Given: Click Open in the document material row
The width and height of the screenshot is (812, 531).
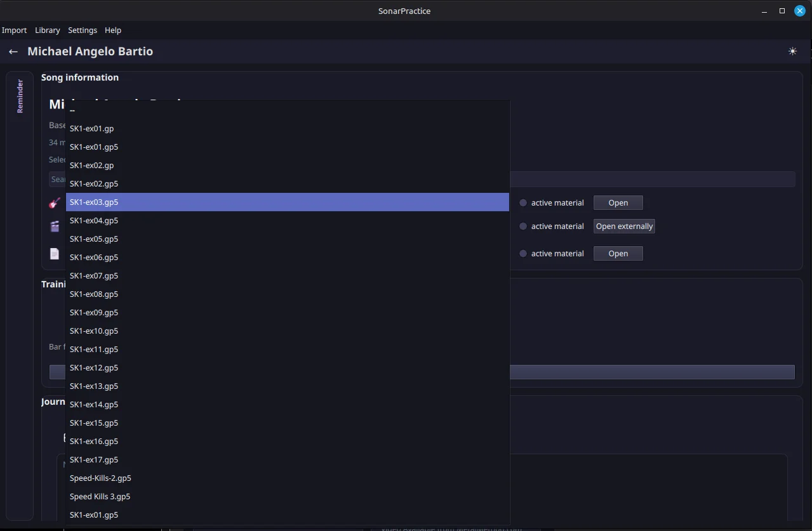Looking at the screenshot, I should pyautogui.click(x=618, y=254).
